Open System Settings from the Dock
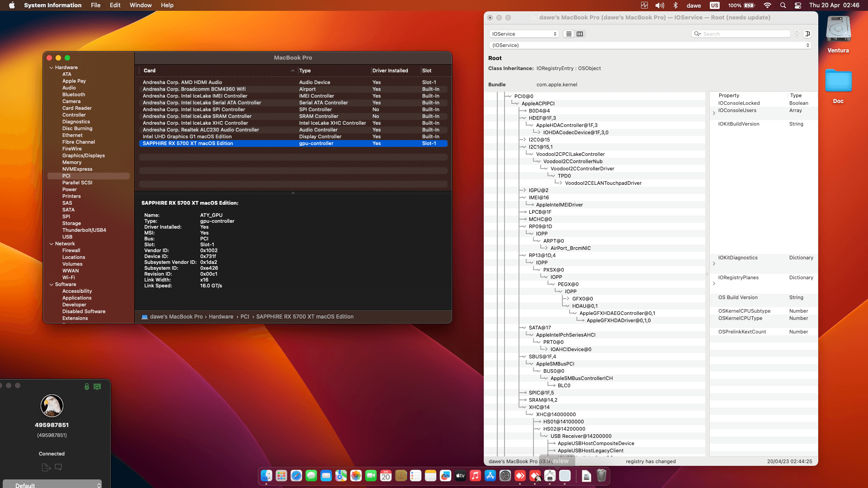Screen dimensions: 868x488 pyautogui.click(x=505, y=476)
